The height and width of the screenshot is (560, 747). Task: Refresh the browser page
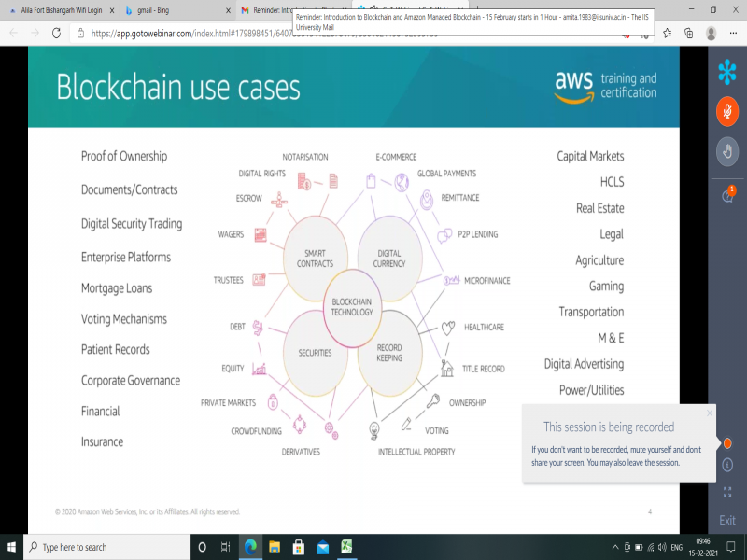pyautogui.click(x=56, y=33)
